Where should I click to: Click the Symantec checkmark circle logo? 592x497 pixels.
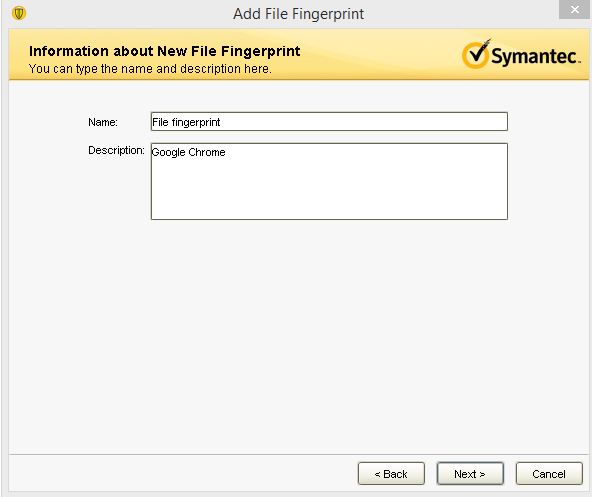point(476,54)
